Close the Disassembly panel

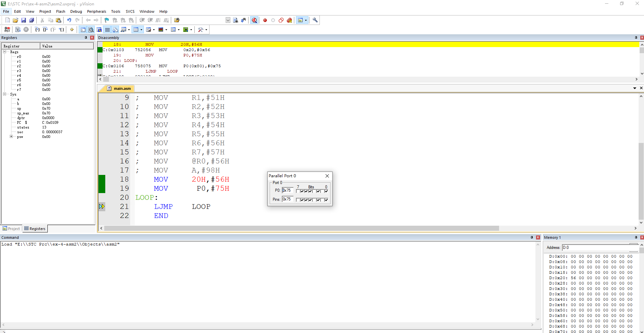642,38
